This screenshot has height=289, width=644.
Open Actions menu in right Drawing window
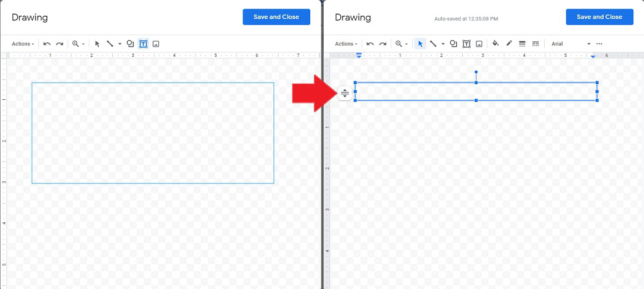[346, 44]
